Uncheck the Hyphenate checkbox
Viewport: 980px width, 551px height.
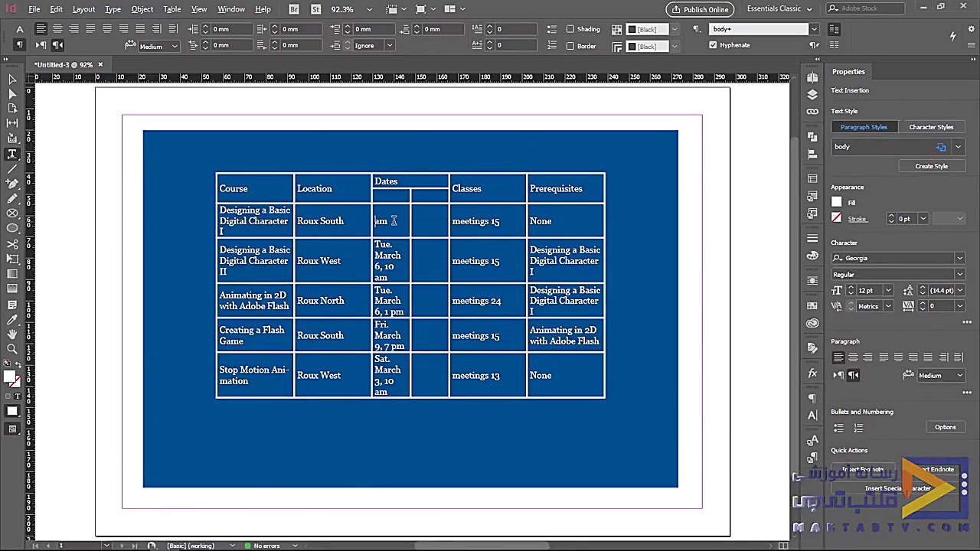pos(713,45)
